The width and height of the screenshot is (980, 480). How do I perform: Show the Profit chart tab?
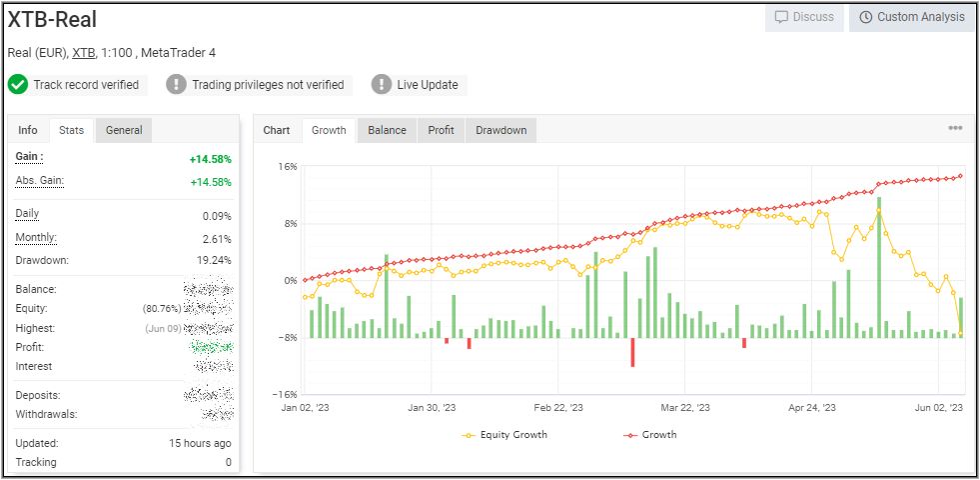(441, 130)
